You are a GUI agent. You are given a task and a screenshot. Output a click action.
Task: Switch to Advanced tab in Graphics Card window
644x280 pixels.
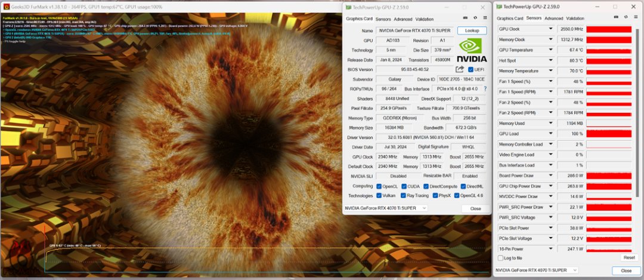click(x=402, y=19)
